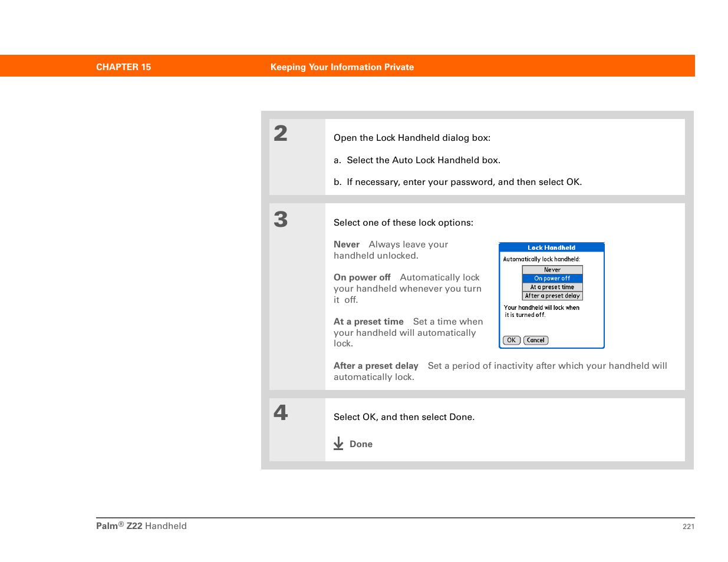Select Never in the lock options list

[x=552, y=270]
